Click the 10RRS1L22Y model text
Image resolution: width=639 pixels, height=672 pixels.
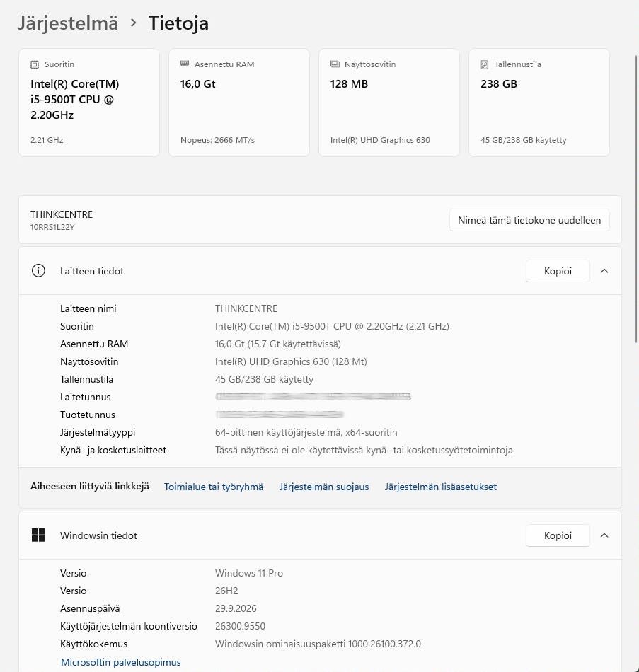pyautogui.click(x=52, y=227)
